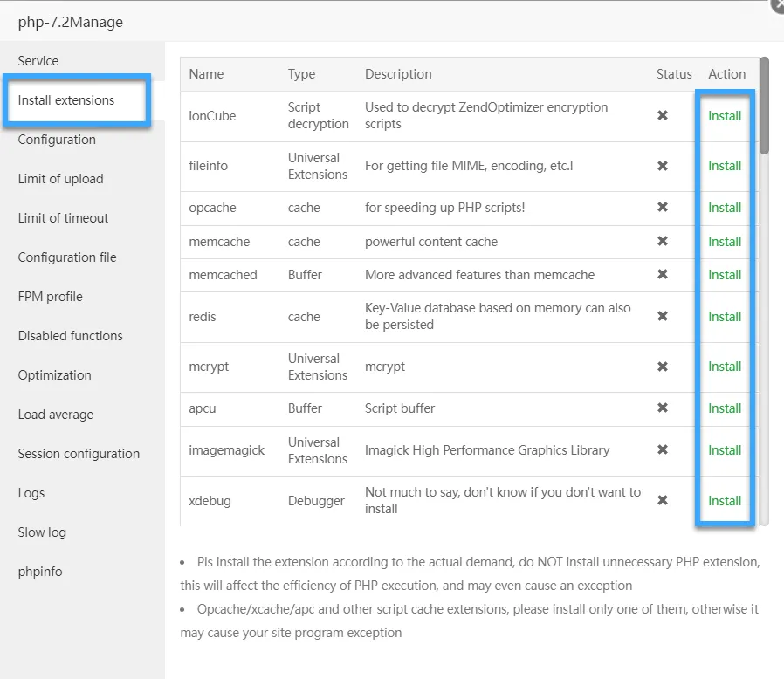Viewport: 784px width, 679px height.
Task: Open FPM profile settings
Action: coord(50,297)
